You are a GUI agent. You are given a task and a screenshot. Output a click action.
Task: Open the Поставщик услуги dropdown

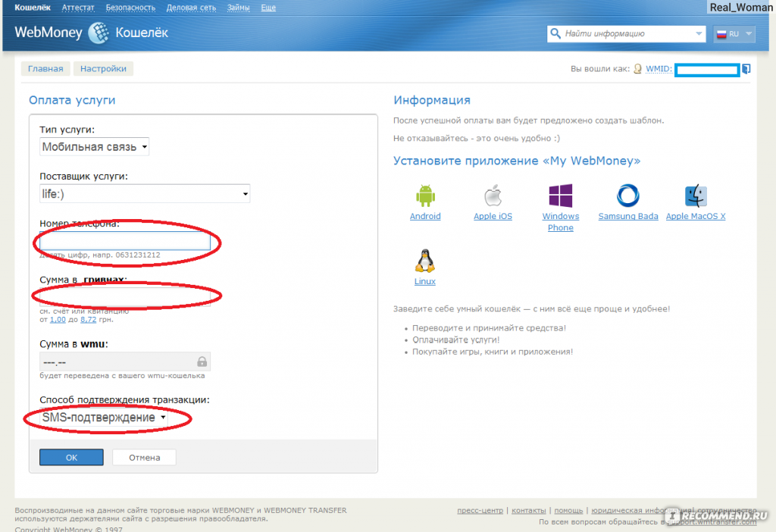tap(145, 193)
